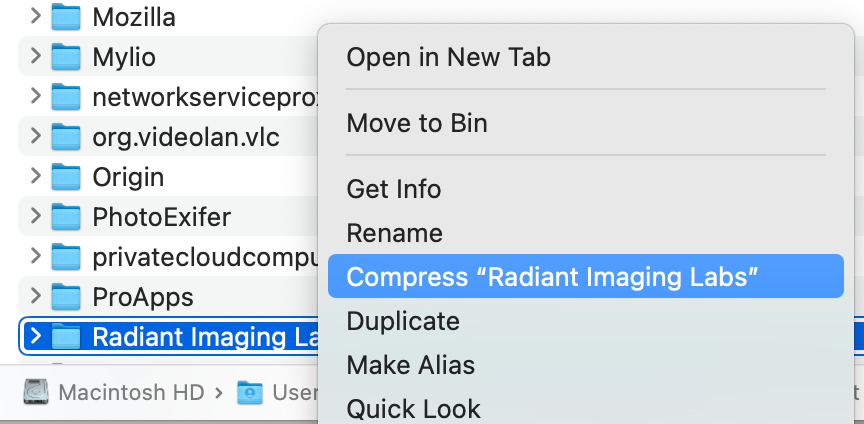Expand the Radiant Imaging Labs folder chevron
The image size is (864, 424).
(36, 336)
